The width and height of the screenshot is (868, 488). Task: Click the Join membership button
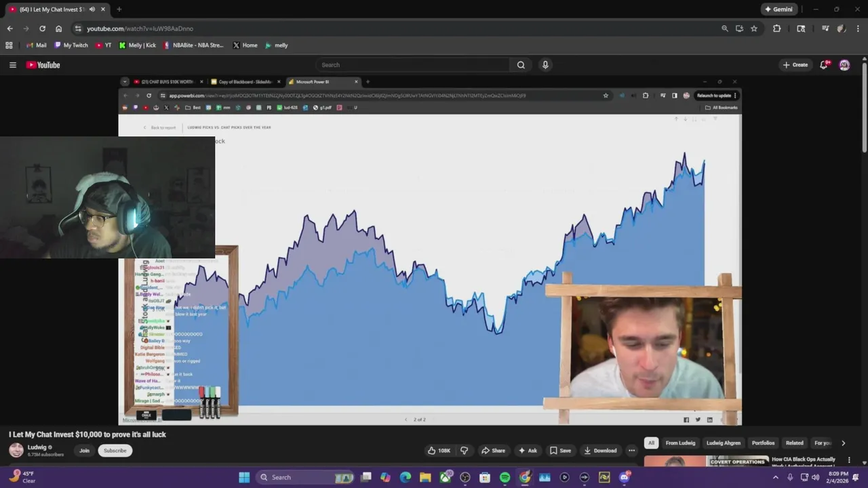84,450
